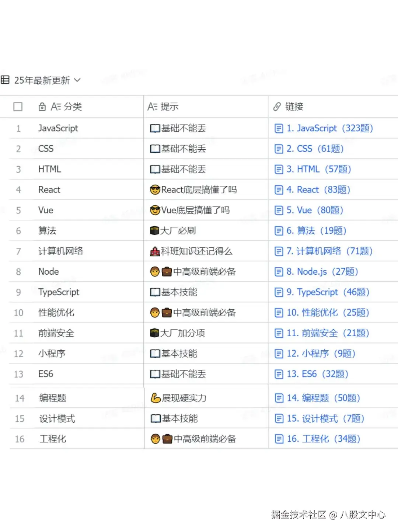Click the table grid icon beside the title
This screenshot has height=532, width=398.
click(x=5, y=80)
